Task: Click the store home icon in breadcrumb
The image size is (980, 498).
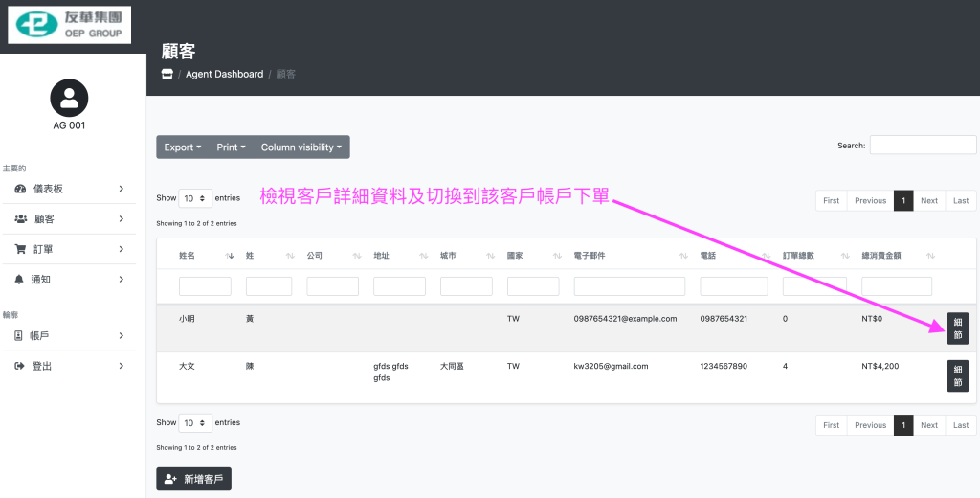Action: tap(167, 74)
